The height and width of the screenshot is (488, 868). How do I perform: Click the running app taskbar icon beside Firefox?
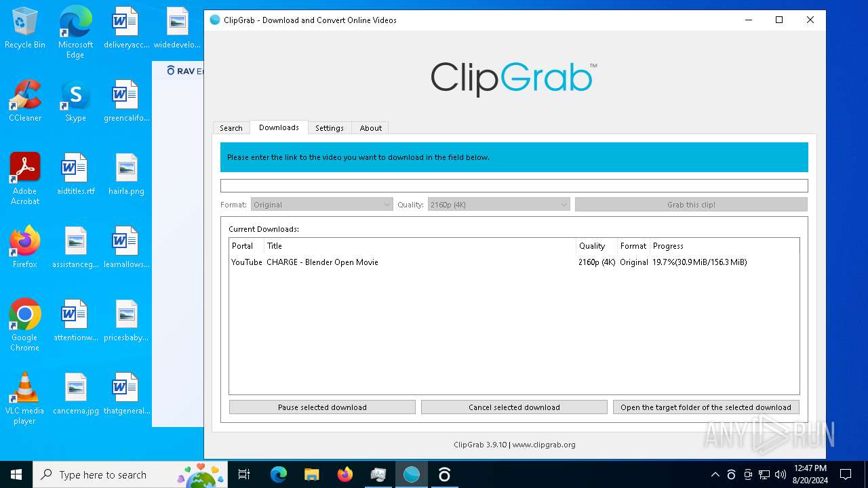[x=378, y=474]
